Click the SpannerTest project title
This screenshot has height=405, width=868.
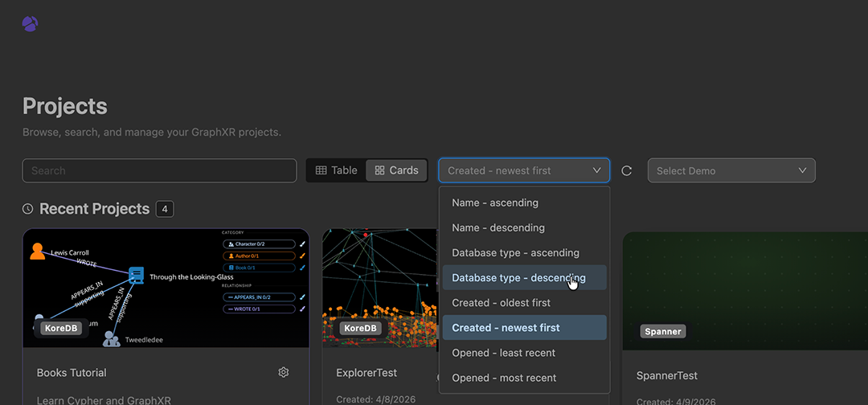point(666,376)
